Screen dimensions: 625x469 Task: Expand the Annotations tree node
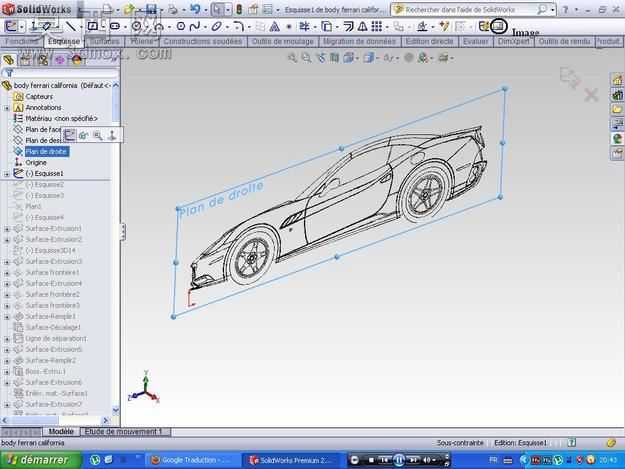[7, 108]
